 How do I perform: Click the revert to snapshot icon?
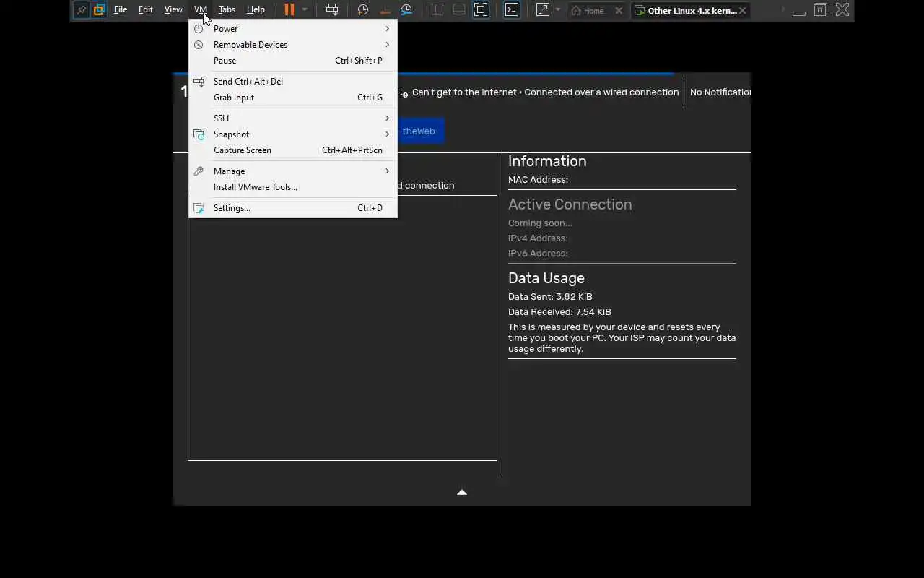pyautogui.click(x=385, y=9)
